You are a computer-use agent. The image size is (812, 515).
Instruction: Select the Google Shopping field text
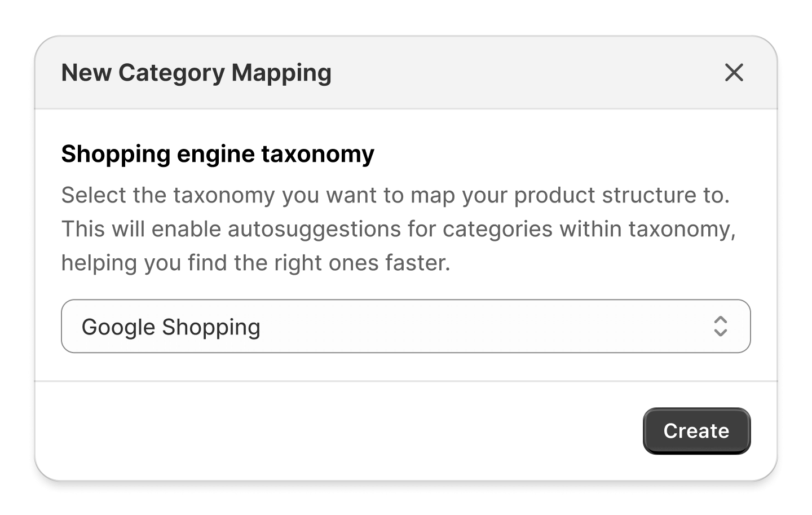coord(172,327)
